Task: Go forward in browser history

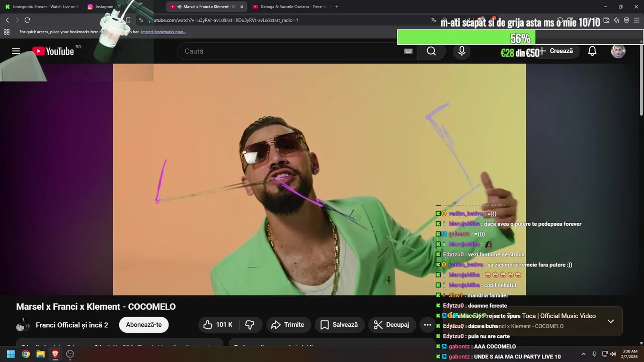Action: 17,20
